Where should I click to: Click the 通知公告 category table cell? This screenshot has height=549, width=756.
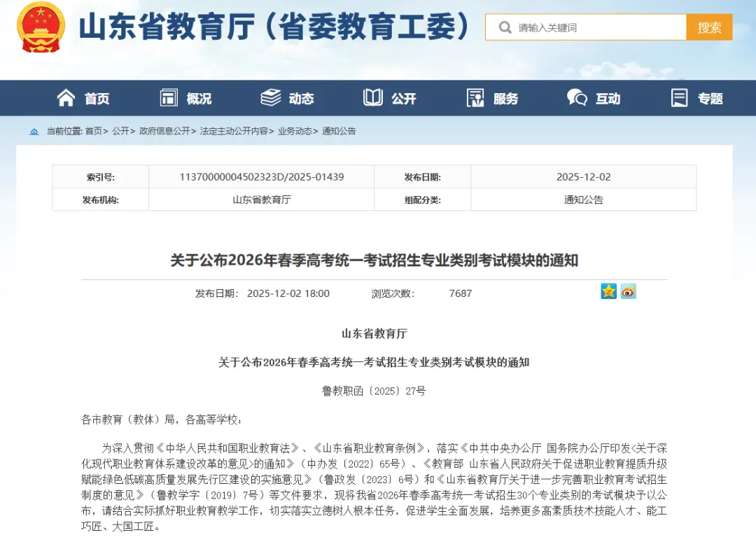point(583,200)
